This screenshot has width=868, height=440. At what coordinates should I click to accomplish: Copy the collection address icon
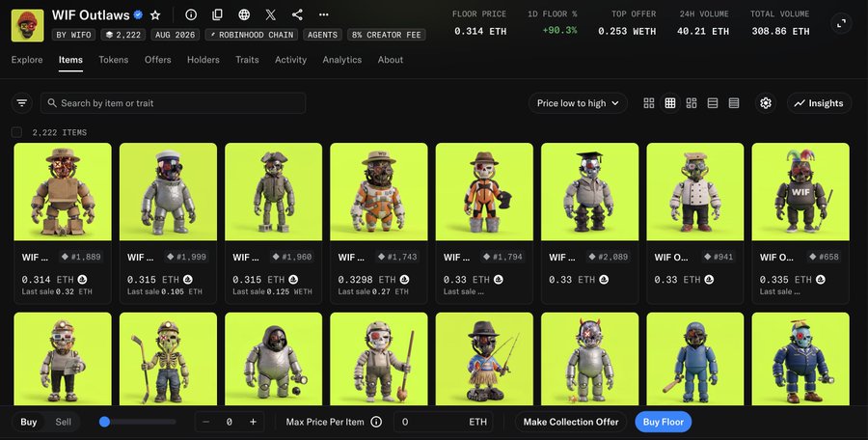point(218,15)
